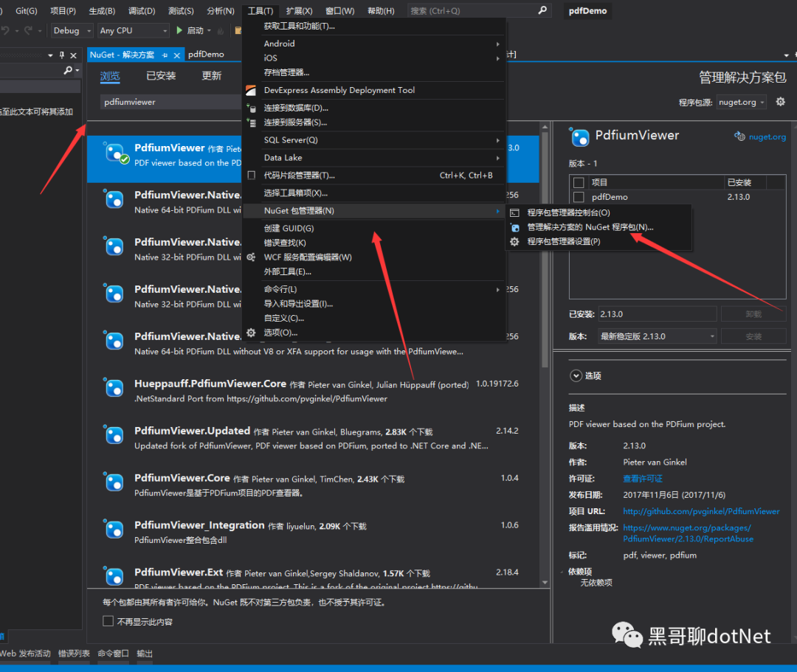This screenshot has height=672, width=797.
Task: Open the 扩展(X) menu
Action: (x=299, y=10)
